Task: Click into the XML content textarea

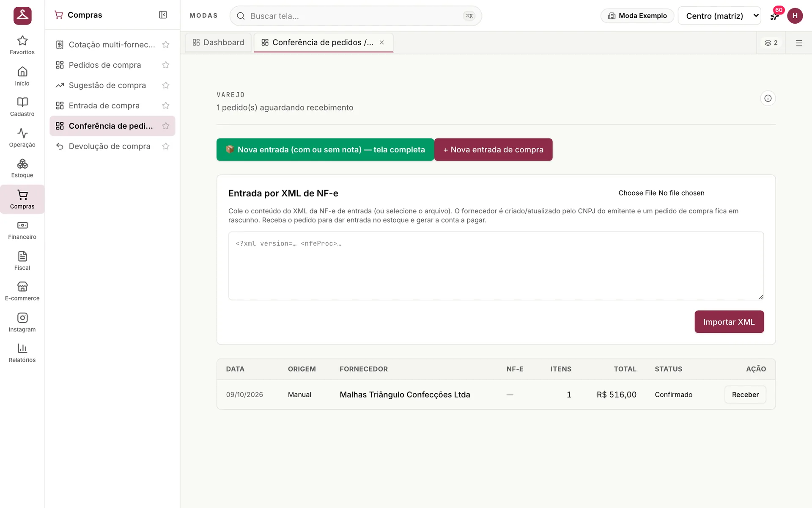Action: pyautogui.click(x=496, y=266)
